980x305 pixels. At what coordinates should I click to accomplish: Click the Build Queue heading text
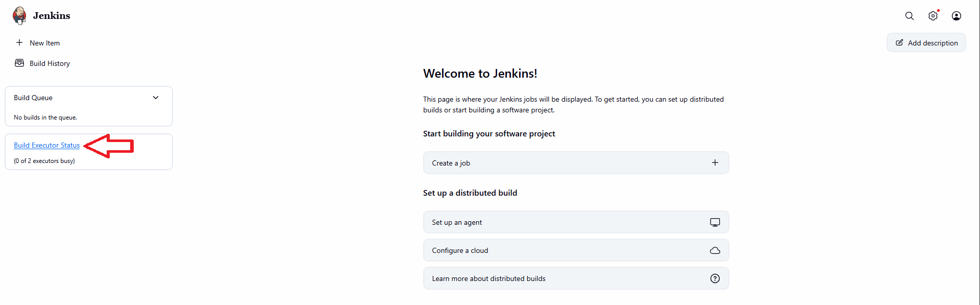point(33,98)
